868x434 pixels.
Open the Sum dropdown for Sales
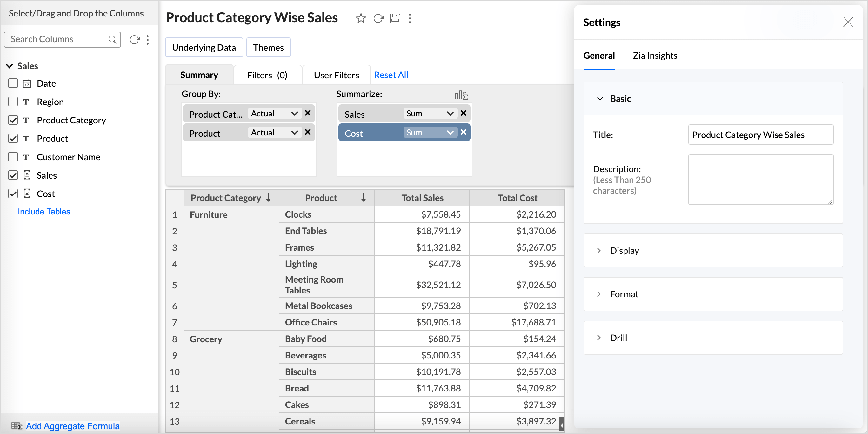click(429, 114)
